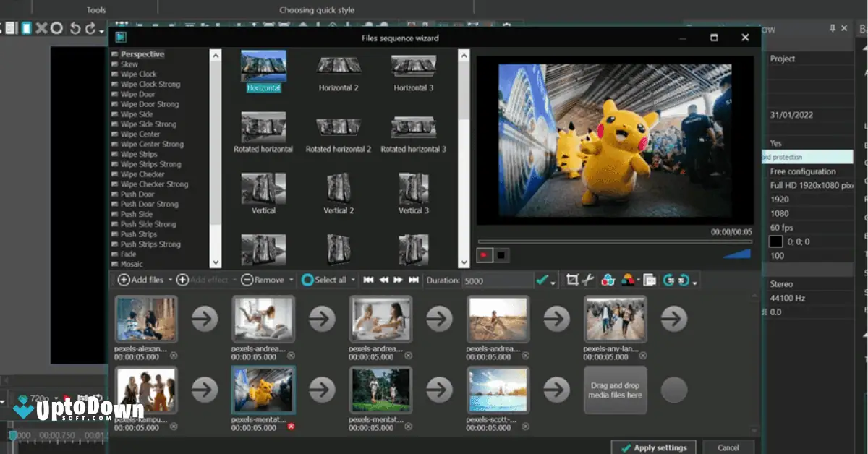
Task: Click the Apply settings button
Action: click(x=652, y=447)
